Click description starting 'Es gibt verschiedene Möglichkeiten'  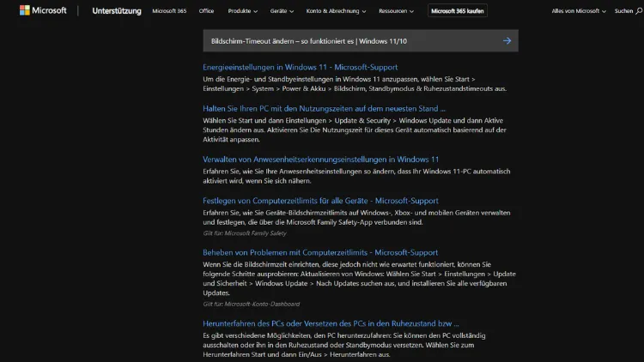click(344, 345)
